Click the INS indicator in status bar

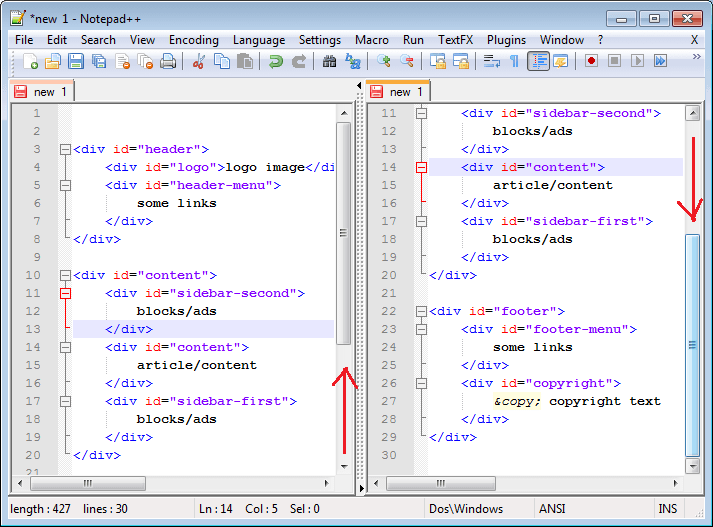[667, 509]
